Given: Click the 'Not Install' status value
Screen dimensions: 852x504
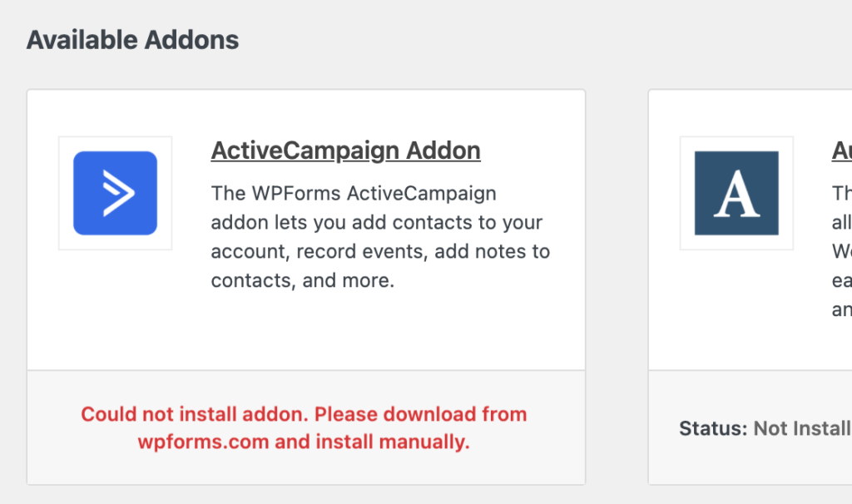Looking at the screenshot, I should 801,428.
